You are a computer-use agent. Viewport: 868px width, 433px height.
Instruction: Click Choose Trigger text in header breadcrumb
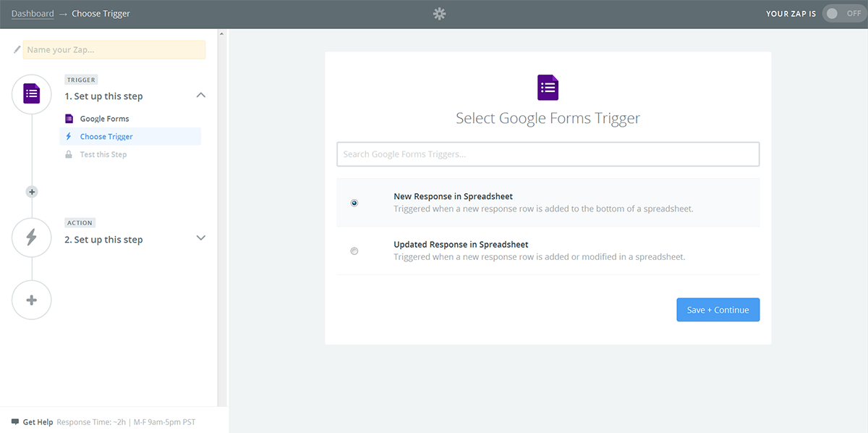tap(101, 14)
